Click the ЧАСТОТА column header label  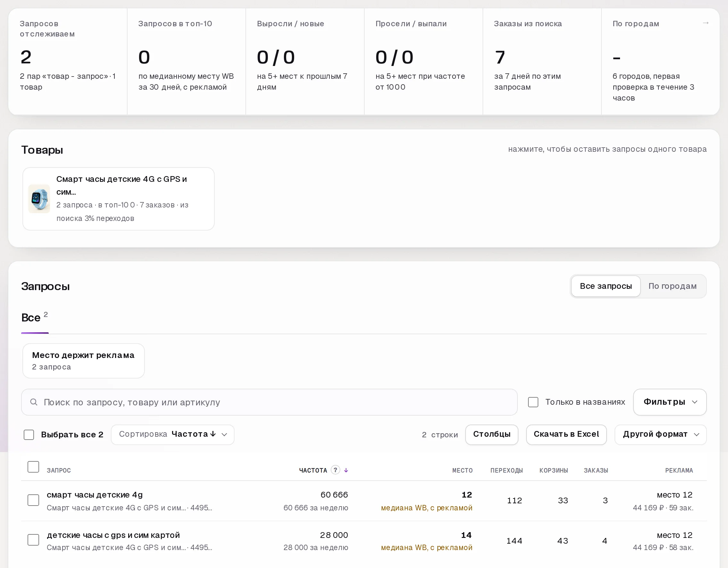pos(313,470)
